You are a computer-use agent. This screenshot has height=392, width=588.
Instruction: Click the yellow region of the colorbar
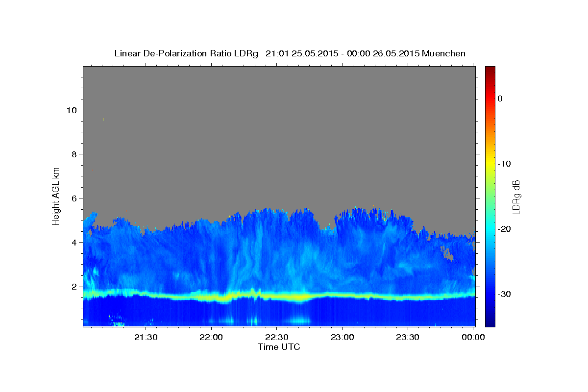[x=490, y=162]
